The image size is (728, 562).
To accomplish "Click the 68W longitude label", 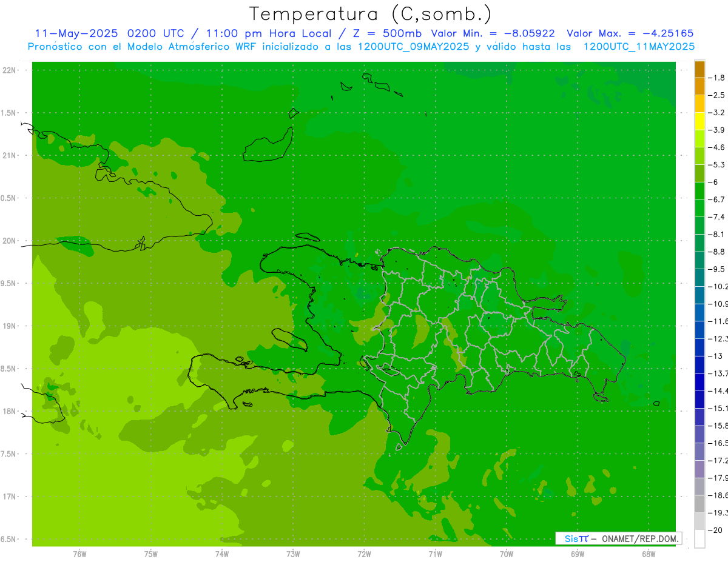I will [x=649, y=554].
